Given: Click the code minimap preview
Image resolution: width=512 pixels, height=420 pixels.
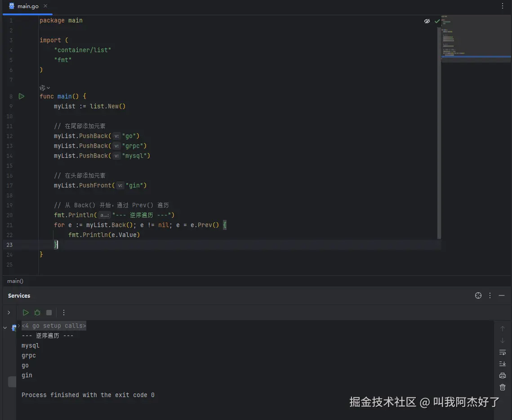Looking at the screenshot, I should coord(476,39).
